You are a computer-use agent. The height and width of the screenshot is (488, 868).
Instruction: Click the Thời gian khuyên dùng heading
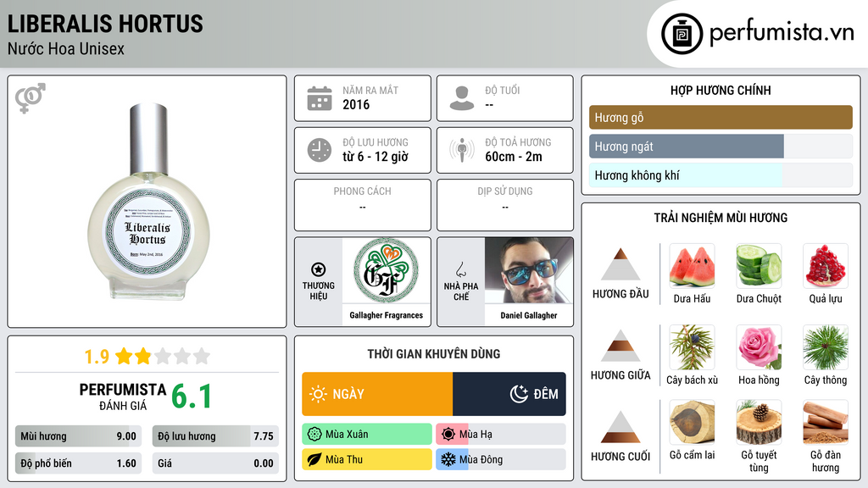tap(434, 353)
